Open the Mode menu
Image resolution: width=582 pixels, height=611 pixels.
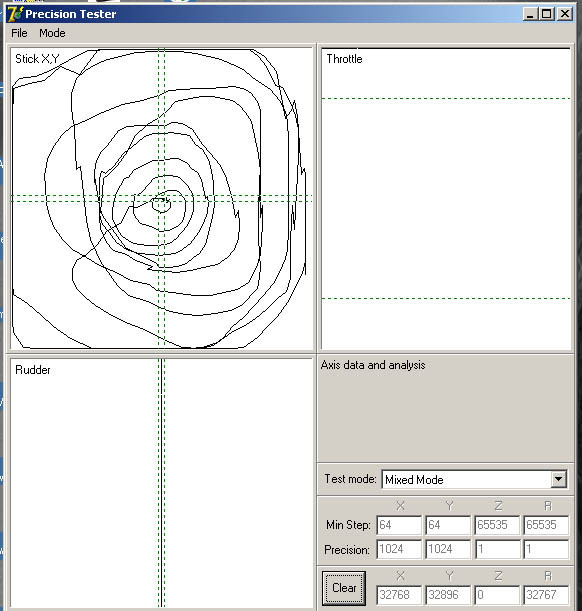(52, 33)
